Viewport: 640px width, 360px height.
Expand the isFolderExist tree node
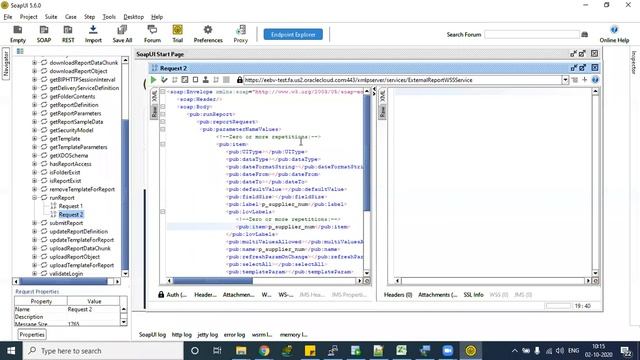35,172
